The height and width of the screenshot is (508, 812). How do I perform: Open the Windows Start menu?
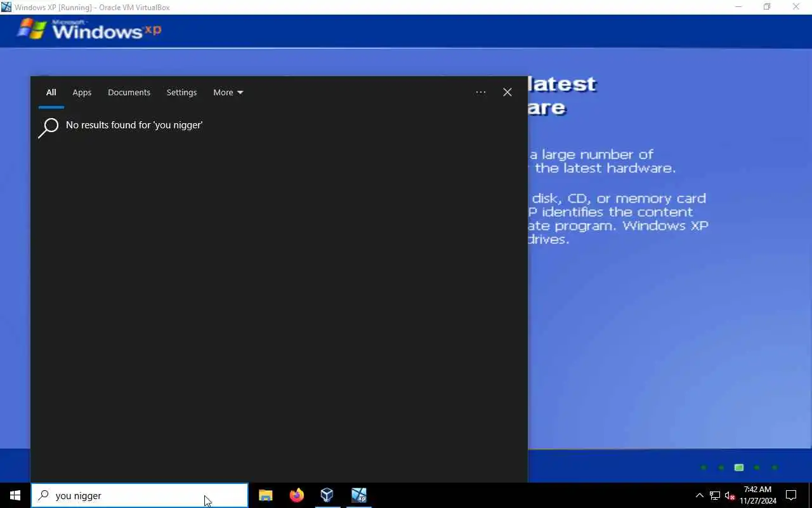[15, 495]
